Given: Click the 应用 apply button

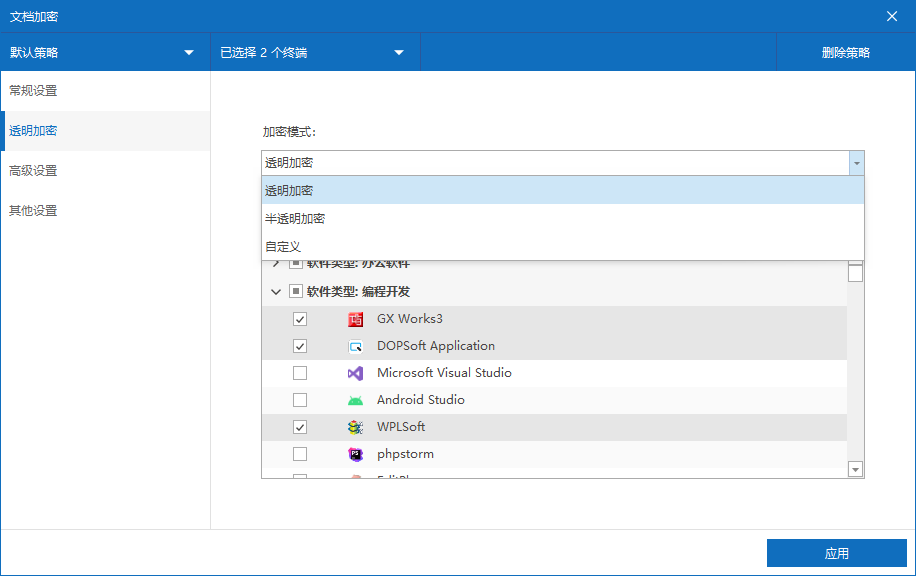Looking at the screenshot, I should [x=836, y=553].
